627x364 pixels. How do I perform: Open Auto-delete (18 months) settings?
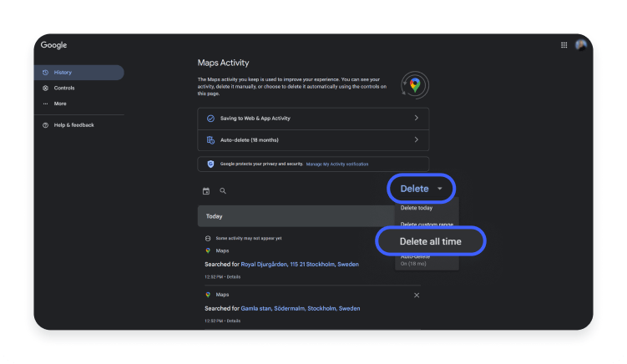coord(313,140)
